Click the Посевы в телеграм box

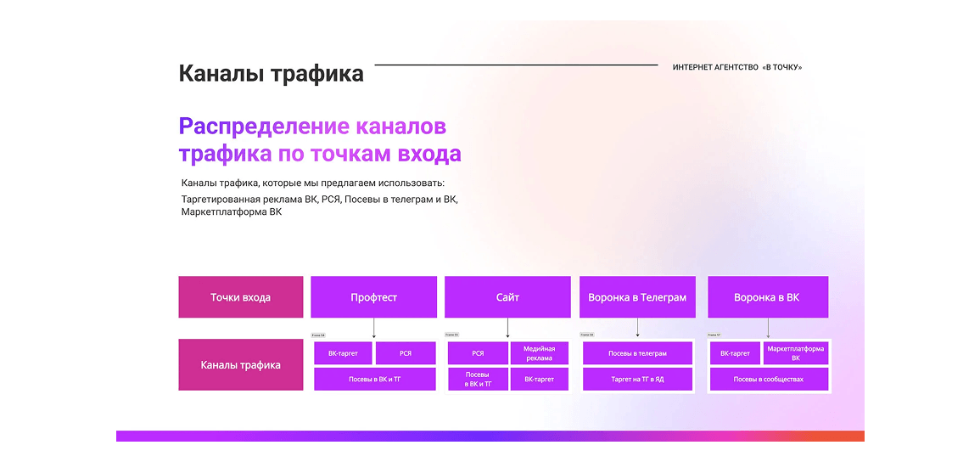637,353
